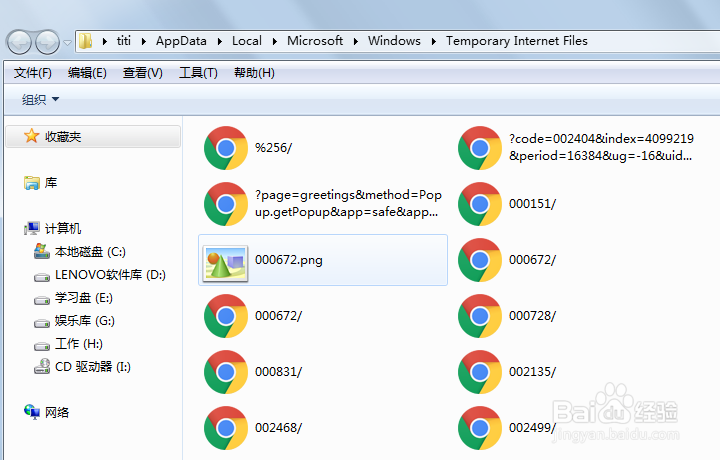
Task: Open LENOVO软件库 (D:) drive
Action: [110, 275]
